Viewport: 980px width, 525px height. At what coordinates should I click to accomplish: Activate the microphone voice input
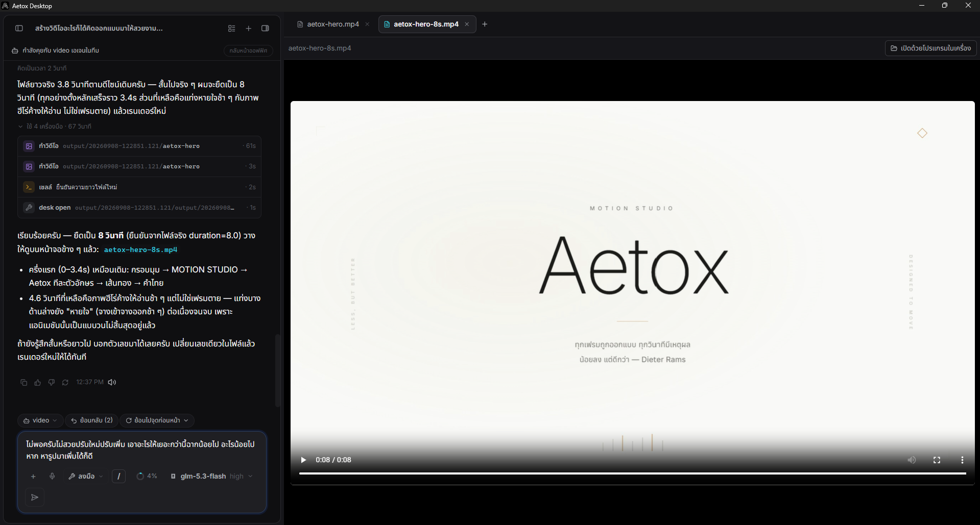click(52, 477)
